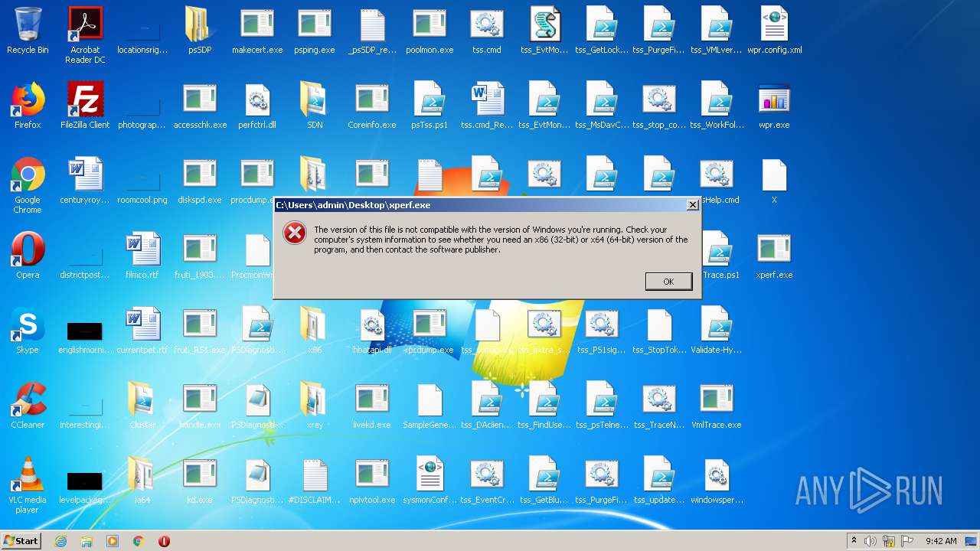Image resolution: width=980 pixels, height=551 pixels.
Task: Select wpr.config.xml file icon
Action: click(774, 31)
